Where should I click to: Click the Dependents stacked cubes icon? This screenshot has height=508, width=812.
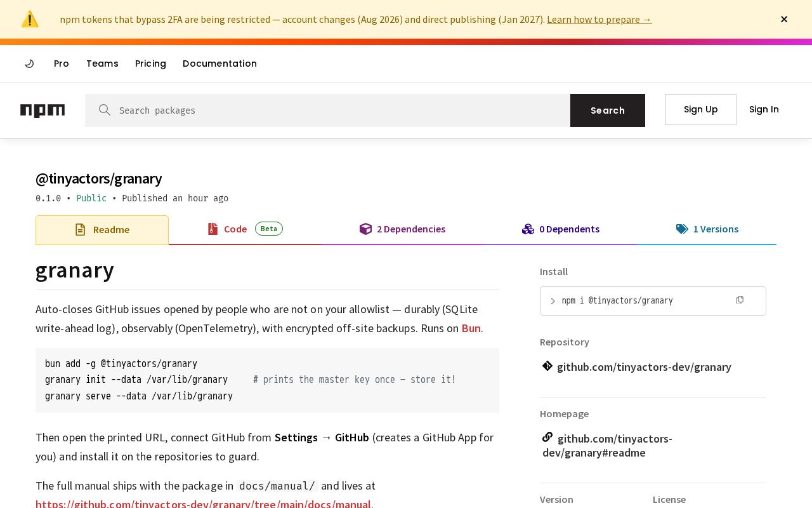tap(528, 229)
